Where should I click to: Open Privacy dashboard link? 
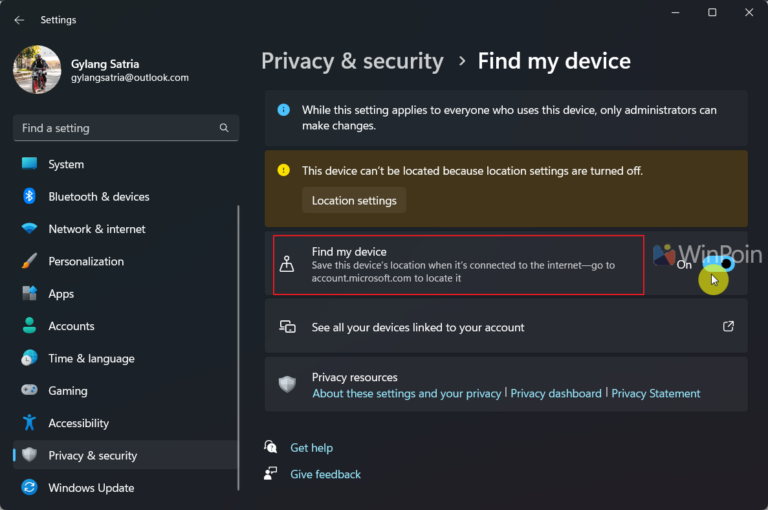click(x=556, y=393)
